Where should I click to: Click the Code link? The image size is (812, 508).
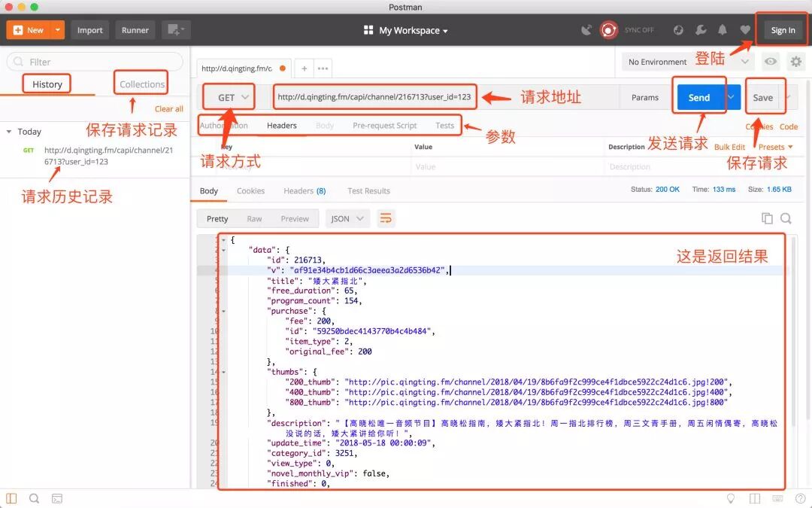pyautogui.click(x=788, y=126)
